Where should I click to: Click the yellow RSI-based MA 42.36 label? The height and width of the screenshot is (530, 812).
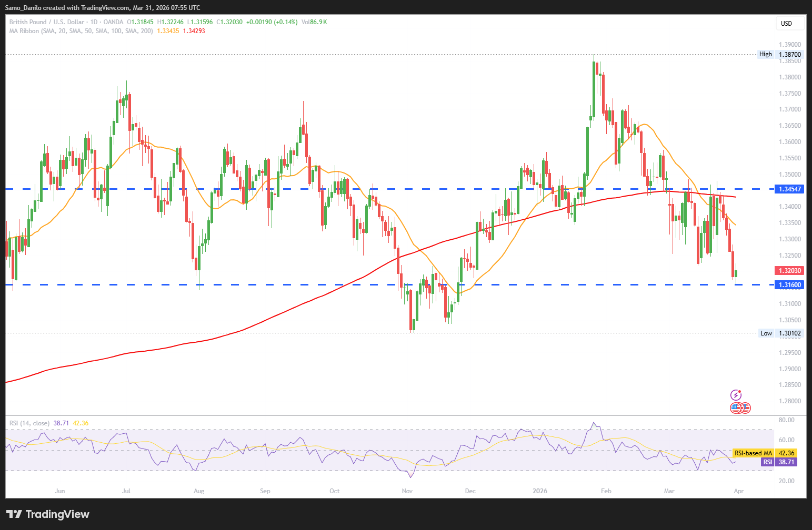pos(764,453)
